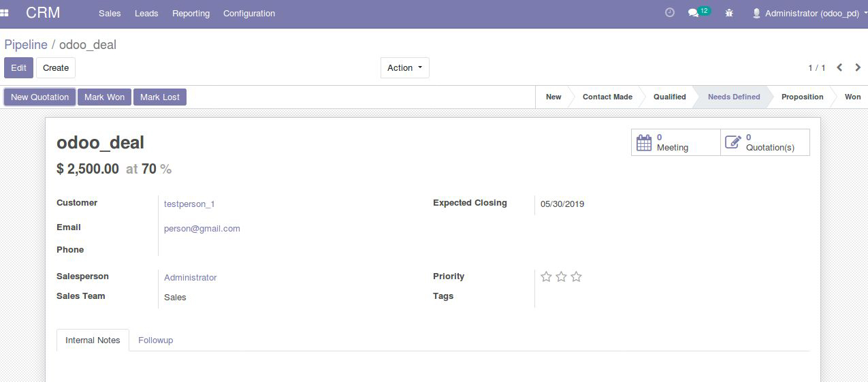Open the Reporting menu
Image resolution: width=868 pixels, height=382 pixels.
click(x=191, y=13)
